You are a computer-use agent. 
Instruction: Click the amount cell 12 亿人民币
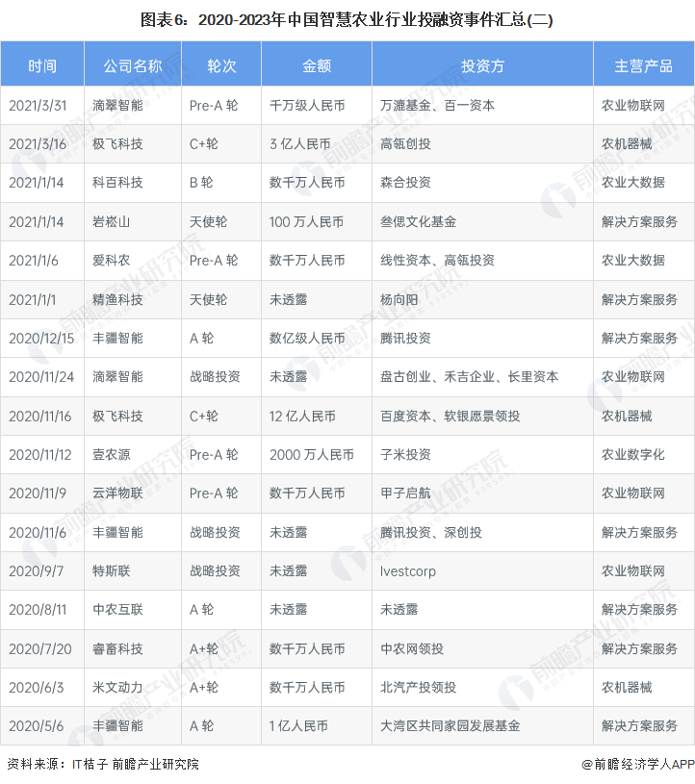coord(302,416)
